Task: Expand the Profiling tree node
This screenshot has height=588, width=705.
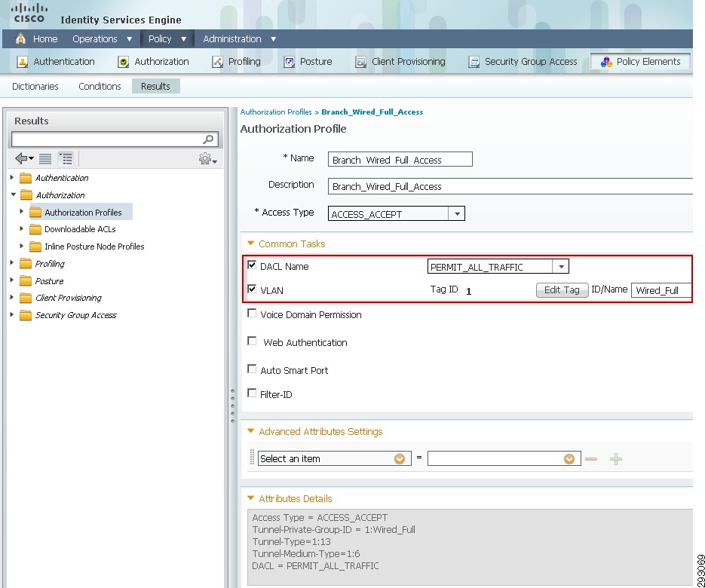Action: 12,263
